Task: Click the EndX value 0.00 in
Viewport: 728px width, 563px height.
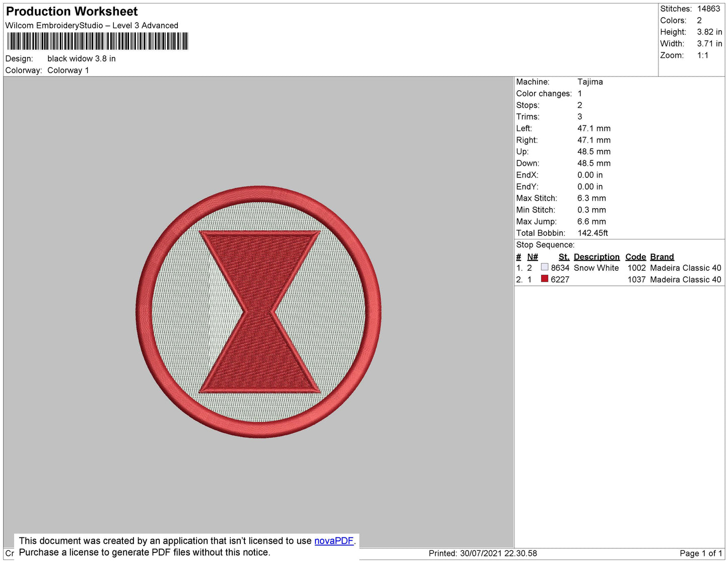Action: (x=590, y=175)
